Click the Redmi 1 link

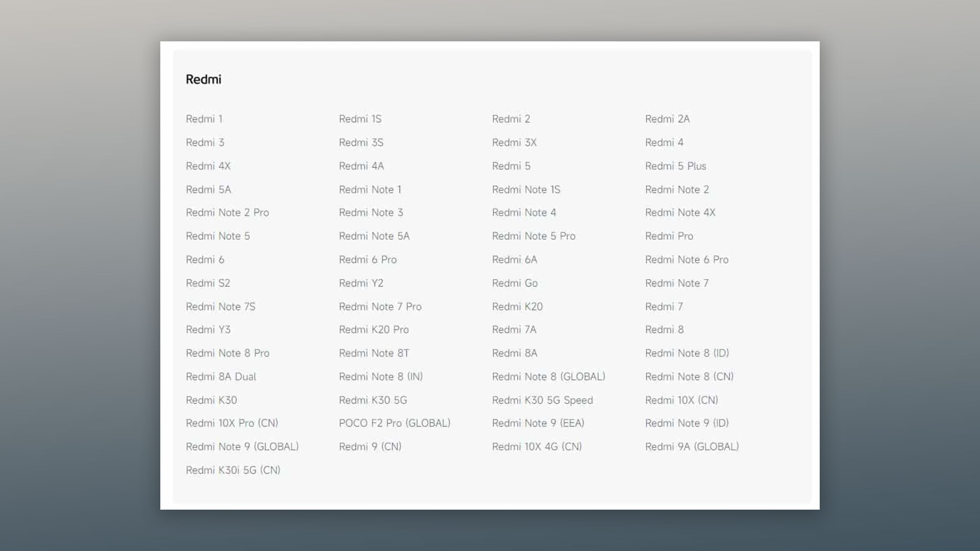click(204, 119)
